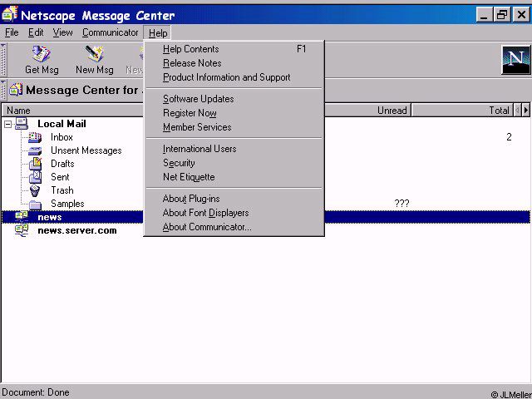Click the Trash can icon

(35, 190)
